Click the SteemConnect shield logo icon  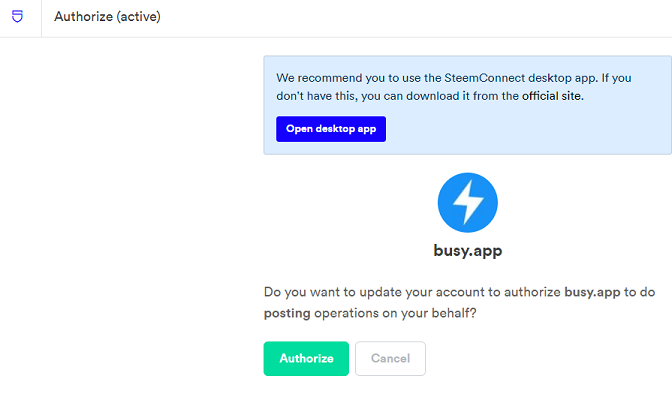17,16
